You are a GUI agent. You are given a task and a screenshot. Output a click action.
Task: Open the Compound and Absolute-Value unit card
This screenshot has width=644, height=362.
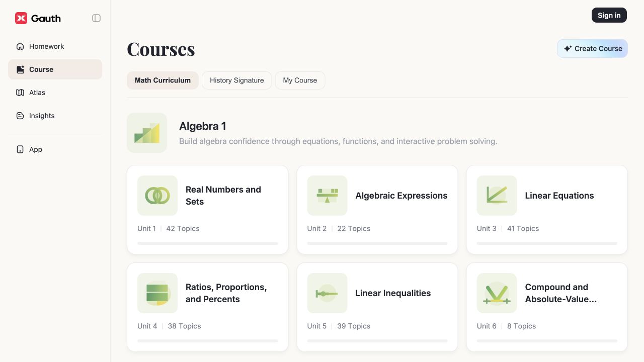547,307
